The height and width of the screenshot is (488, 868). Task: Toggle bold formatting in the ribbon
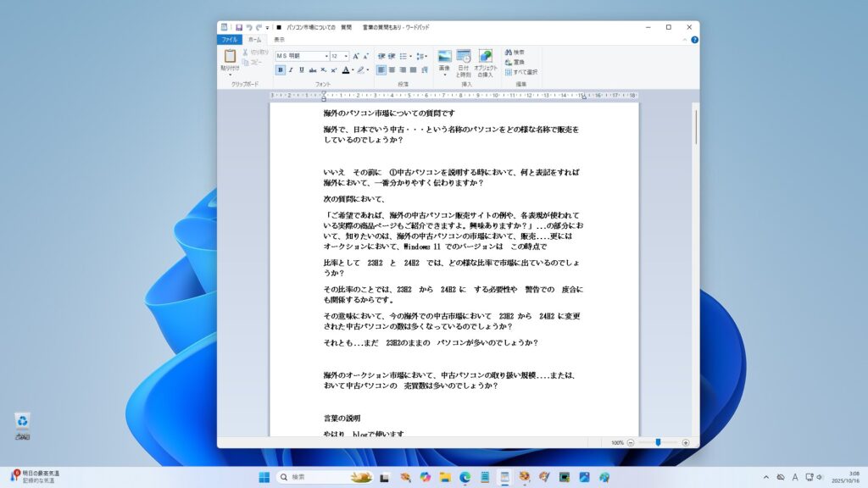point(281,69)
